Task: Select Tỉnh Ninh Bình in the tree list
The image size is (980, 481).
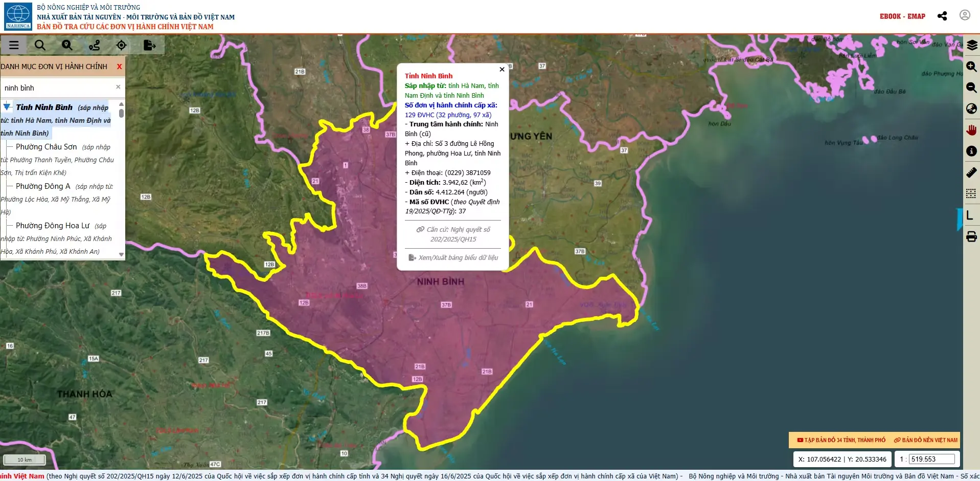Action: (x=44, y=107)
